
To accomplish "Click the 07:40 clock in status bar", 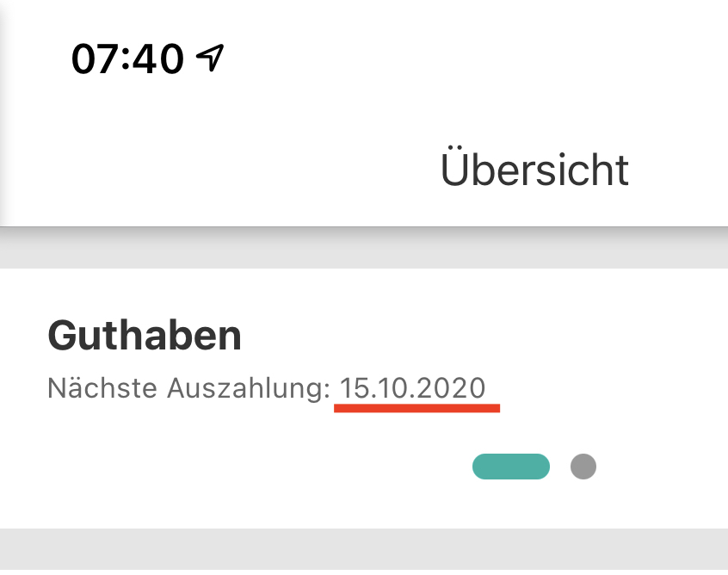I will pos(126,59).
